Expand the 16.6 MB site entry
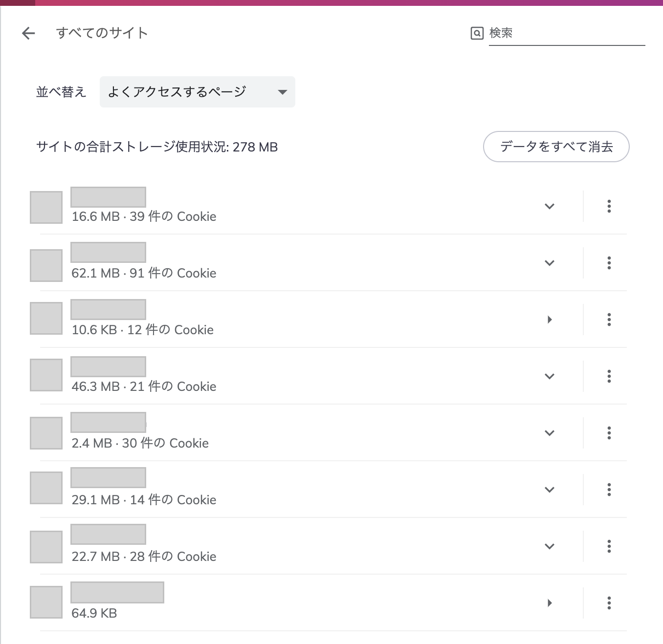This screenshot has height=644, width=663. (x=550, y=206)
